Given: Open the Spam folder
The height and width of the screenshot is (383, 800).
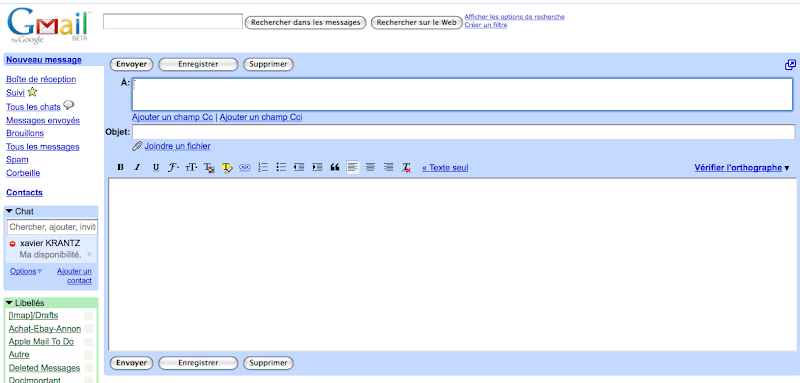Looking at the screenshot, I should pyautogui.click(x=17, y=160).
